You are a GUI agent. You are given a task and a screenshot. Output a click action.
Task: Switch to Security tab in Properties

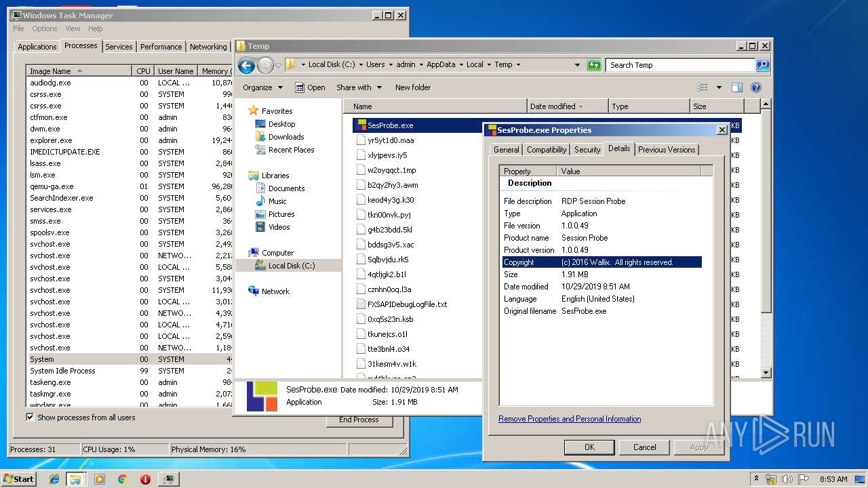(x=587, y=150)
